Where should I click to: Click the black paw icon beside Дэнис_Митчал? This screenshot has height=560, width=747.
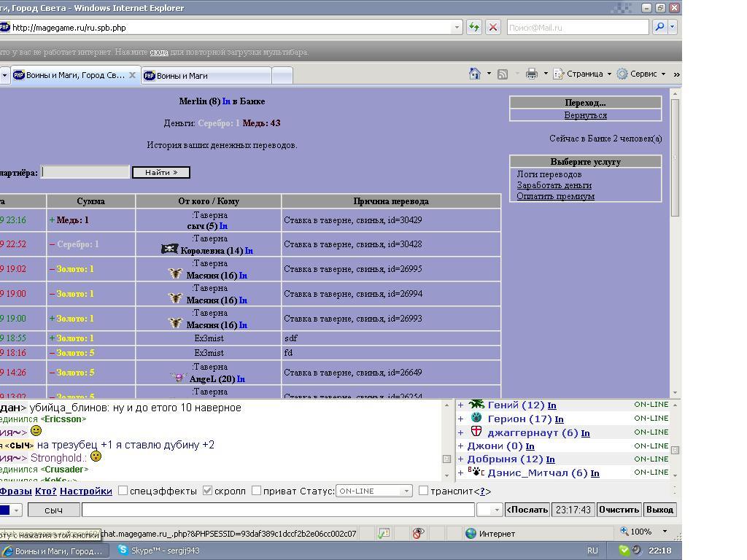click(x=476, y=472)
